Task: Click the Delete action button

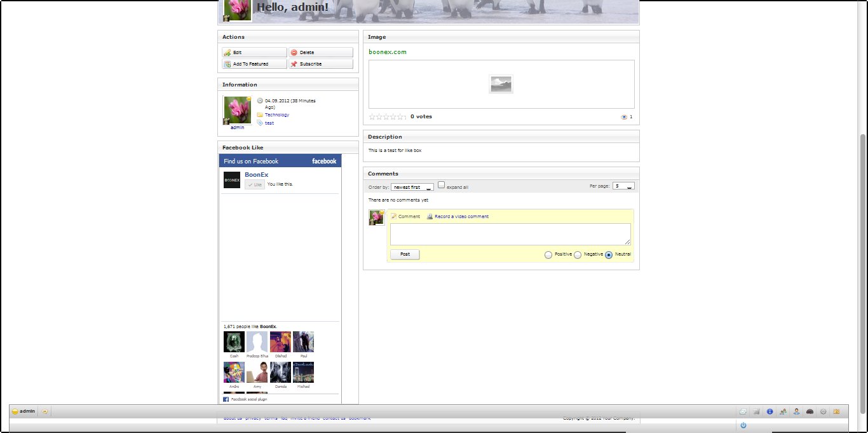Action: click(320, 53)
